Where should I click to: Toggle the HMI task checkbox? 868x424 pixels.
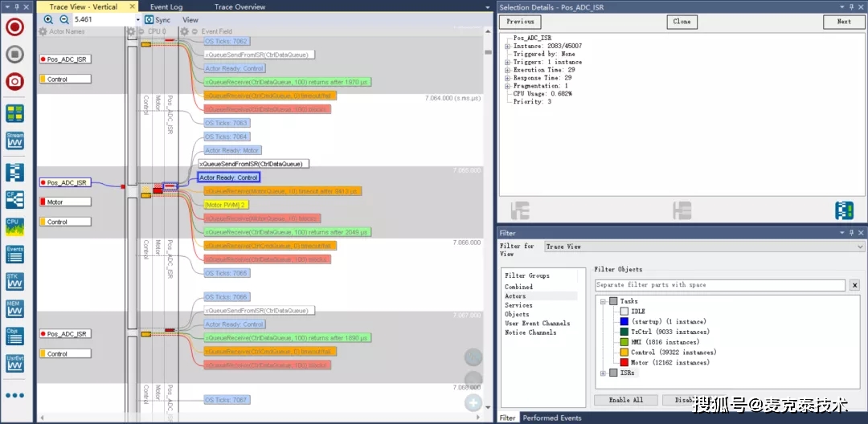click(x=624, y=341)
